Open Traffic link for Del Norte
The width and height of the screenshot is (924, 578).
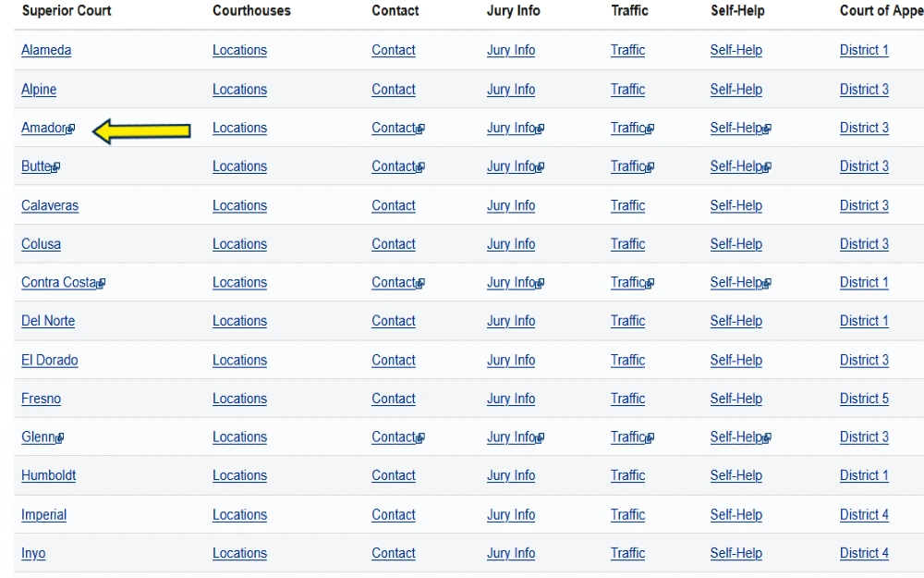coord(627,322)
